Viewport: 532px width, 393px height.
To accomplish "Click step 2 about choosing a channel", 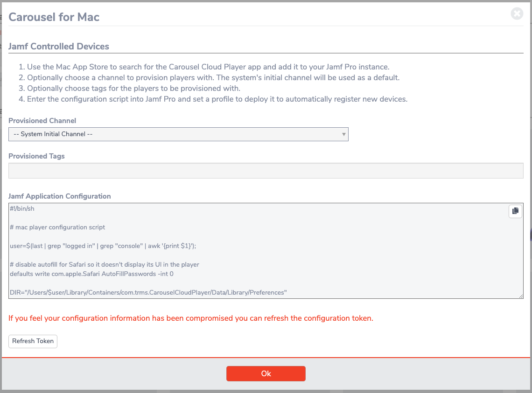I will tap(213, 78).
